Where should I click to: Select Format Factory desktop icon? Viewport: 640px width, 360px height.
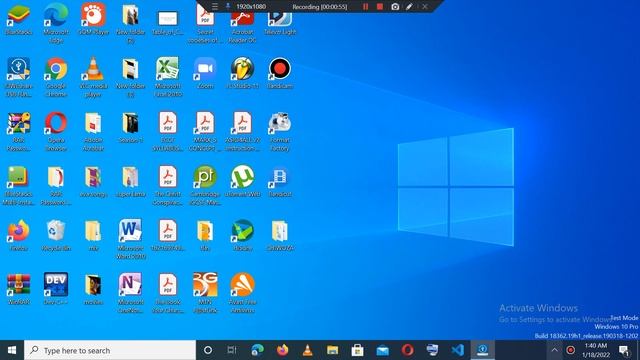280,131
